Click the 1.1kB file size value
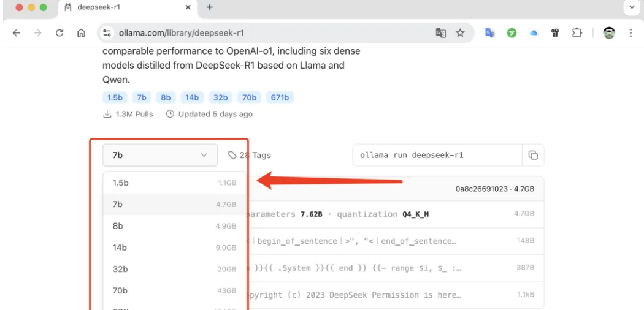The image size is (644, 310). click(x=525, y=295)
